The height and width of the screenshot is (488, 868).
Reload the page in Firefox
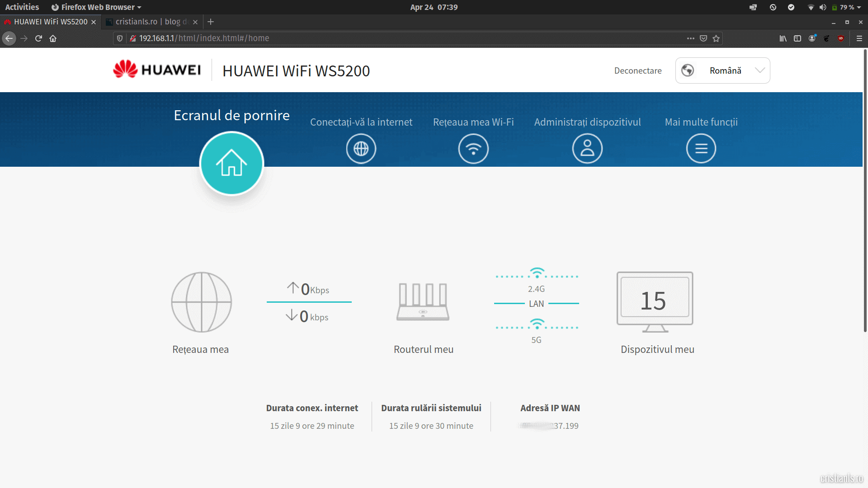pyautogui.click(x=38, y=38)
